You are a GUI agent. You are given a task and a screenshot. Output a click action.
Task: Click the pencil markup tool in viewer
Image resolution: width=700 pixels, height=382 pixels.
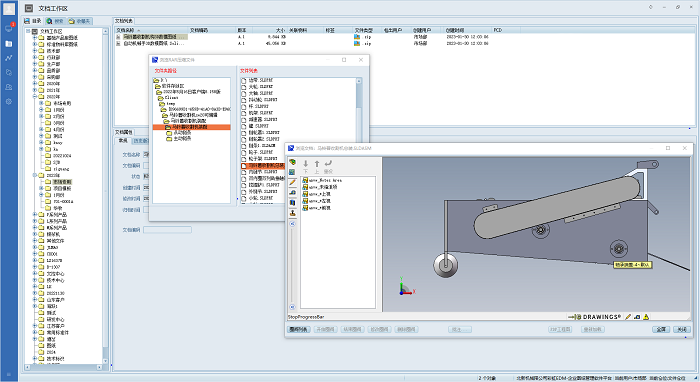click(x=292, y=183)
